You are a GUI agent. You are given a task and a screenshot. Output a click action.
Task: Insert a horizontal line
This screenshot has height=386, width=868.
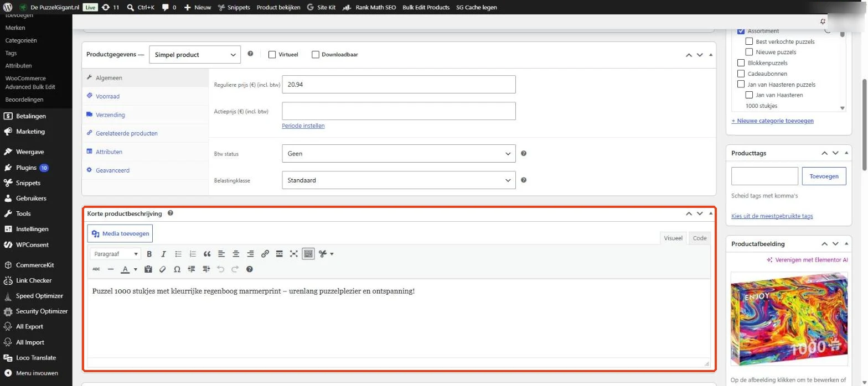[x=111, y=269]
